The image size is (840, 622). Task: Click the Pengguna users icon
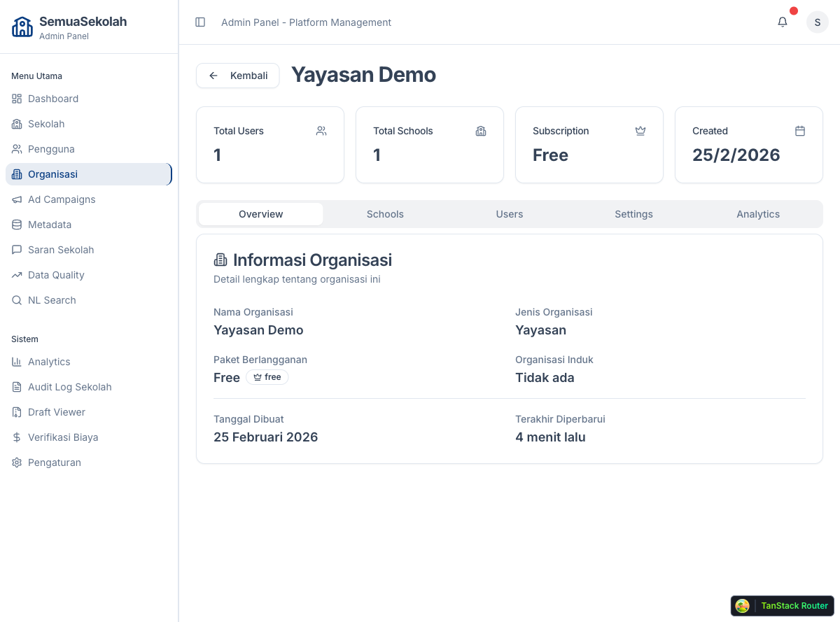click(16, 149)
